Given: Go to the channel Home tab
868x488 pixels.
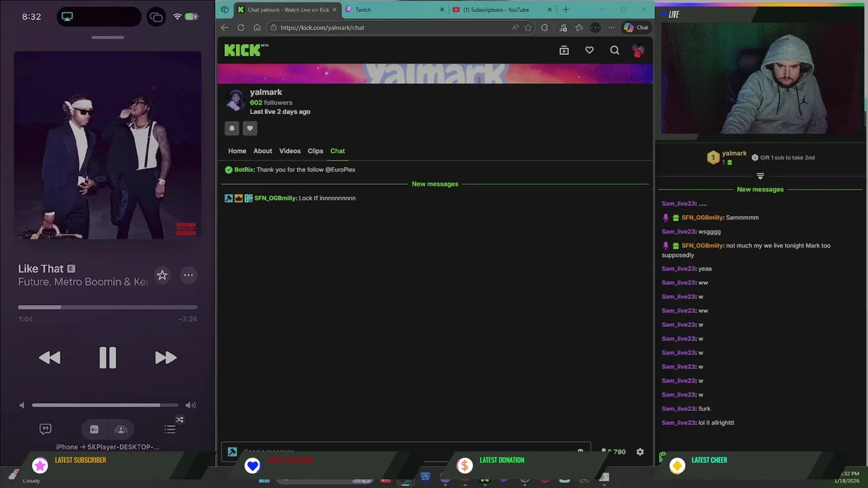Looking at the screenshot, I should click(x=237, y=151).
